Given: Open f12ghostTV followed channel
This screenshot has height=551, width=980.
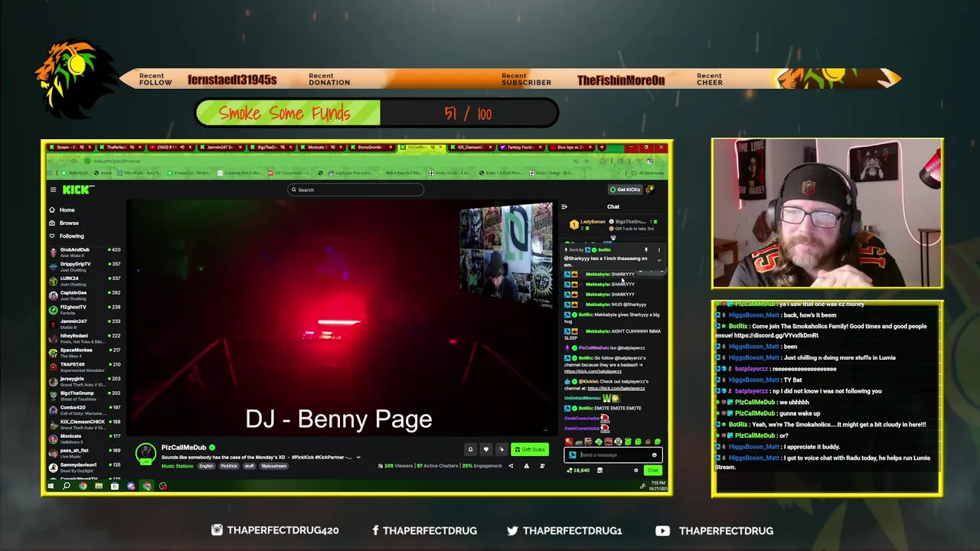Looking at the screenshot, I should [84, 309].
